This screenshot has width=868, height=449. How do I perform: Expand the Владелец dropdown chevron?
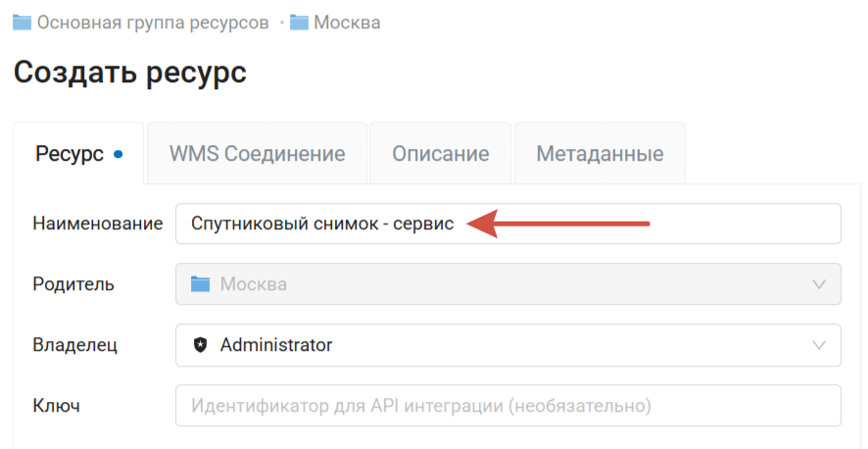pyautogui.click(x=819, y=345)
